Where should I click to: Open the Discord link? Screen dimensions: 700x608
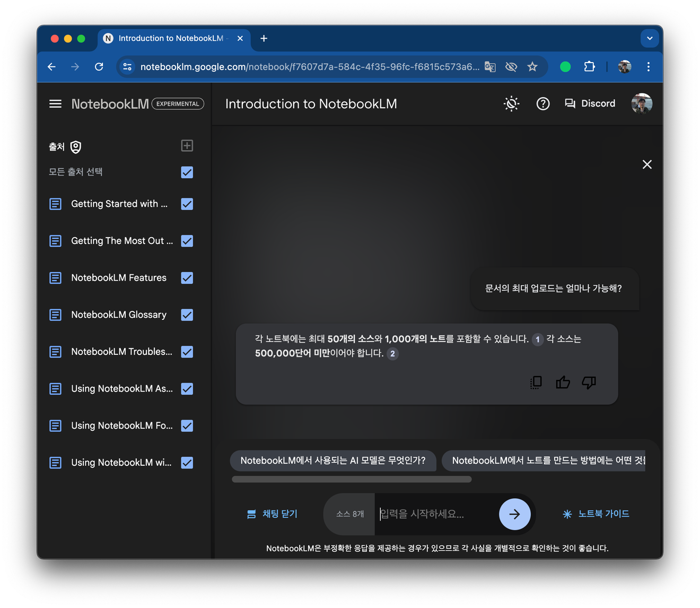click(590, 103)
